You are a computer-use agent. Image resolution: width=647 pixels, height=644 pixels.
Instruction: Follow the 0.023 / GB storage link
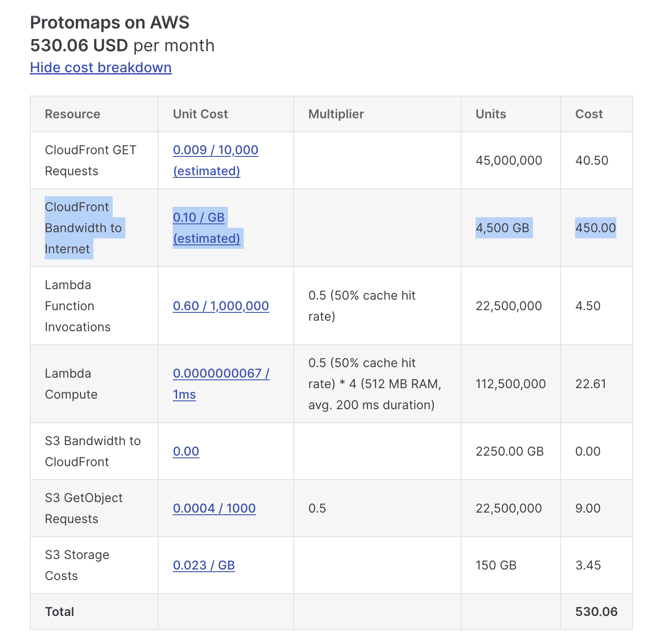pyautogui.click(x=204, y=565)
